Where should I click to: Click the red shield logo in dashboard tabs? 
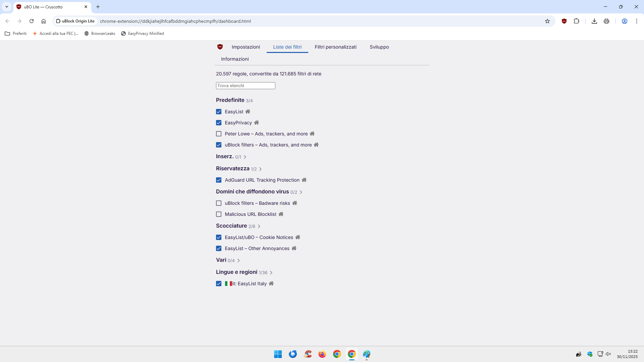point(220,47)
